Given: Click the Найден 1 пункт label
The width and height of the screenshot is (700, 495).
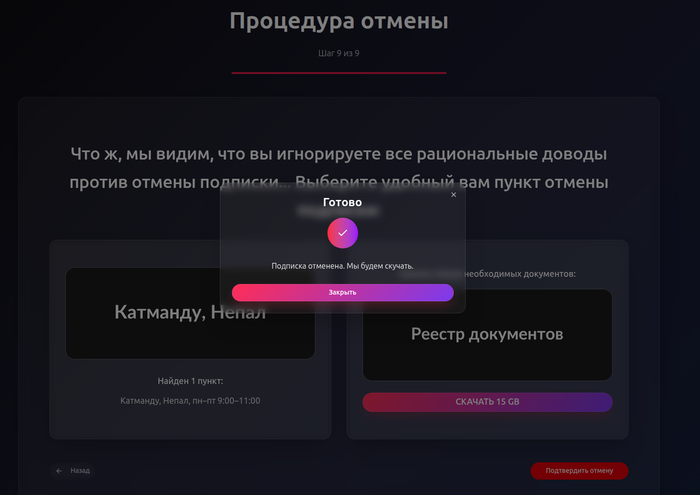Looking at the screenshot, I should [190, 381].
